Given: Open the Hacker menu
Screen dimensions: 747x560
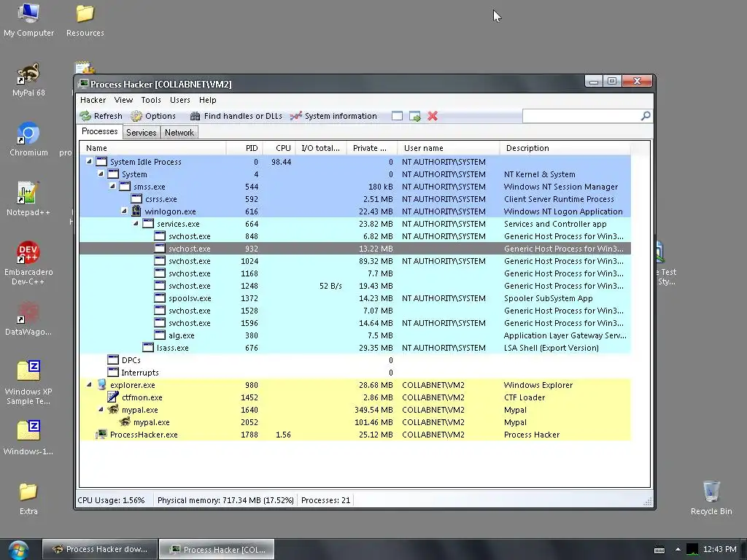Looking at the screenshot, I should coord(93,100).
